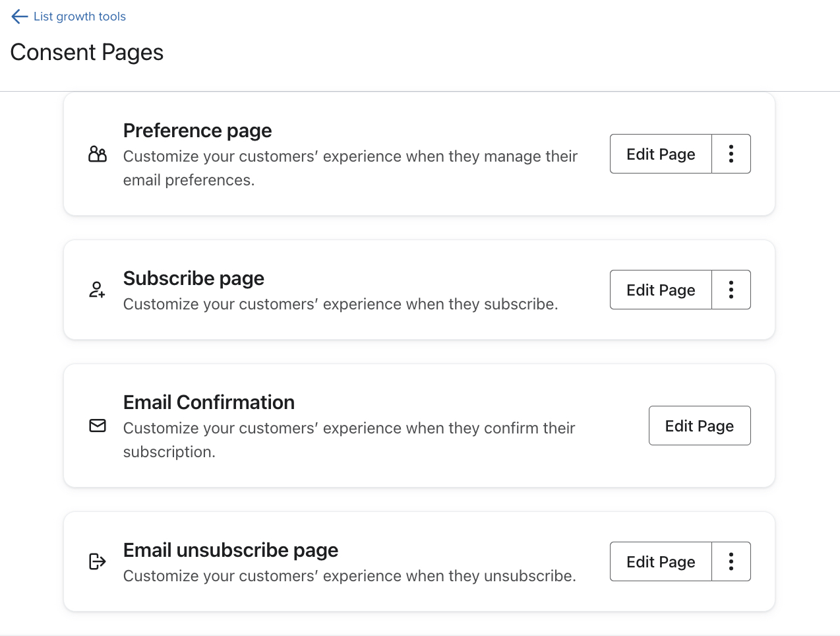The height and width of the screenshot is (636, 840).
Task: Open the Preference page three-dot menu
Action: 731,153
